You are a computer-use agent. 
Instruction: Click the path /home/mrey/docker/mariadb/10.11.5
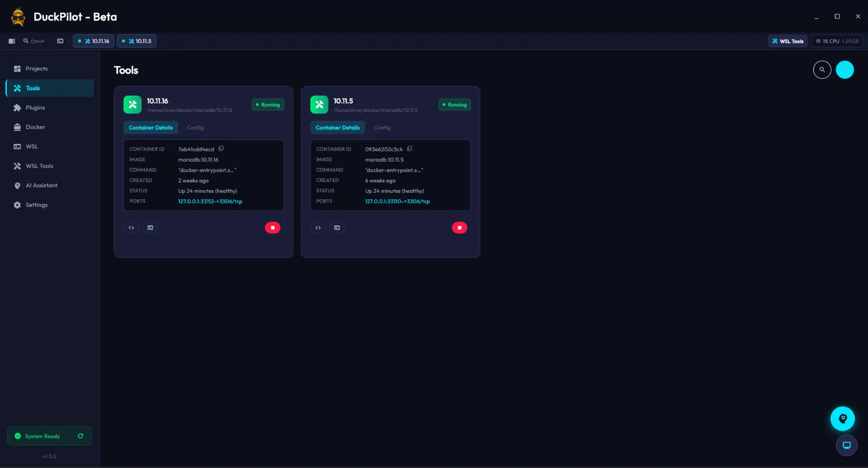(x=376, y=110)
